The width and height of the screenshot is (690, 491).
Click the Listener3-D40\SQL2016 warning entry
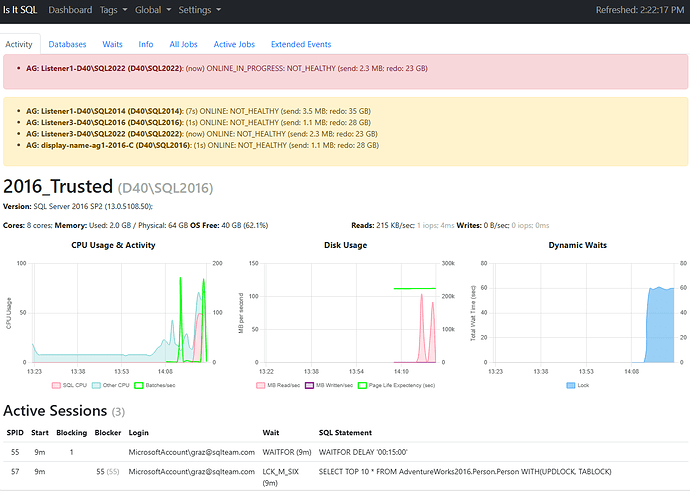[x=198, y=122]
